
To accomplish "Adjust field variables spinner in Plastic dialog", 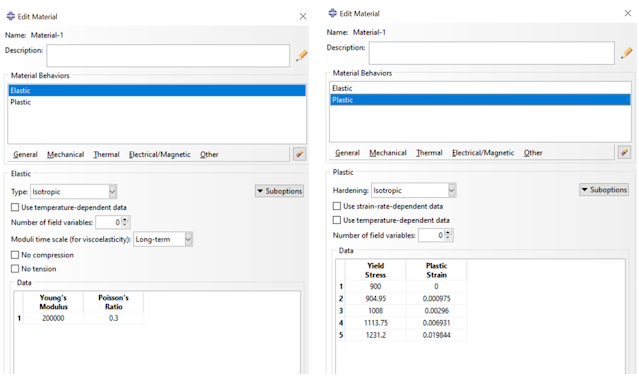I will (448, 235).
